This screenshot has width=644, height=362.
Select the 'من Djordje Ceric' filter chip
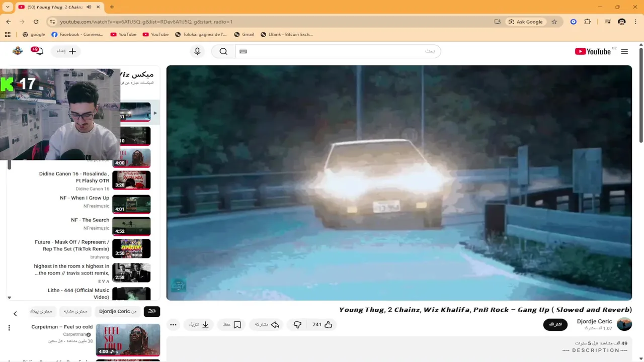pos(118,312)
